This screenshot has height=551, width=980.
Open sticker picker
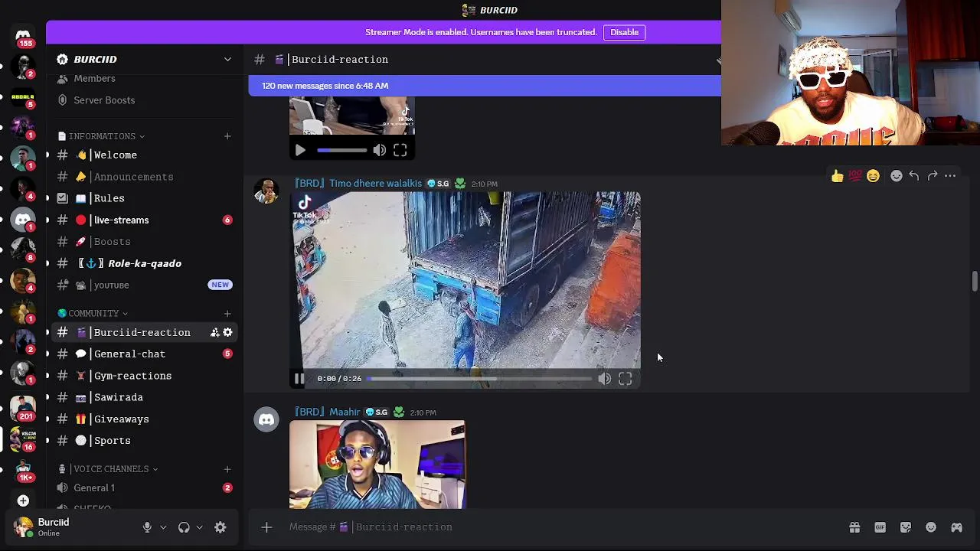pyautogui.click(x=906, y=527)
